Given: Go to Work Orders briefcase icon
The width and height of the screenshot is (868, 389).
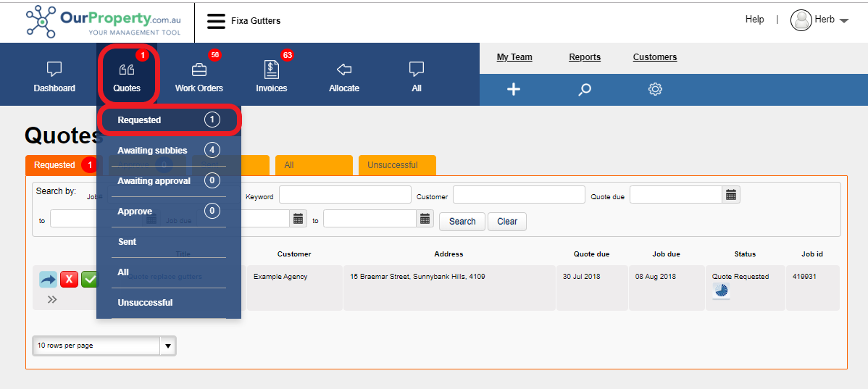Looking at the screenshot, I should (199, 70).
